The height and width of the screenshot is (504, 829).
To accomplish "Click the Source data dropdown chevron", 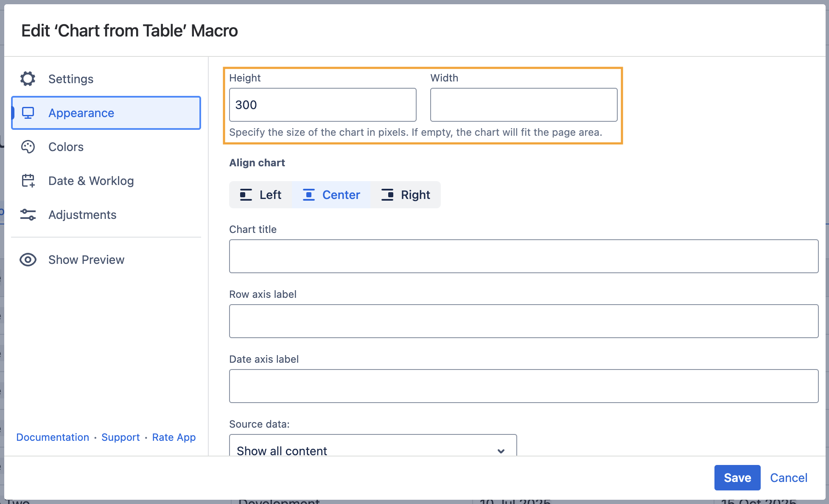I will [x=501, y=451].
